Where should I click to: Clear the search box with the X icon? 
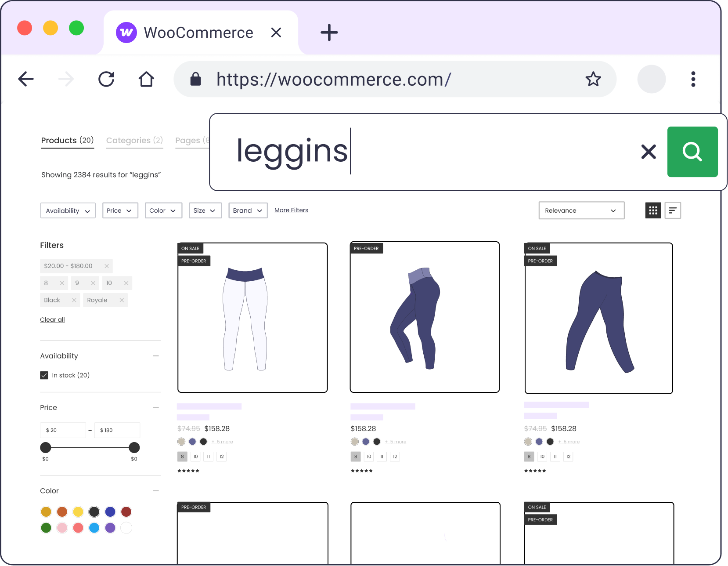pyautogui.click(x=649, y=152)
